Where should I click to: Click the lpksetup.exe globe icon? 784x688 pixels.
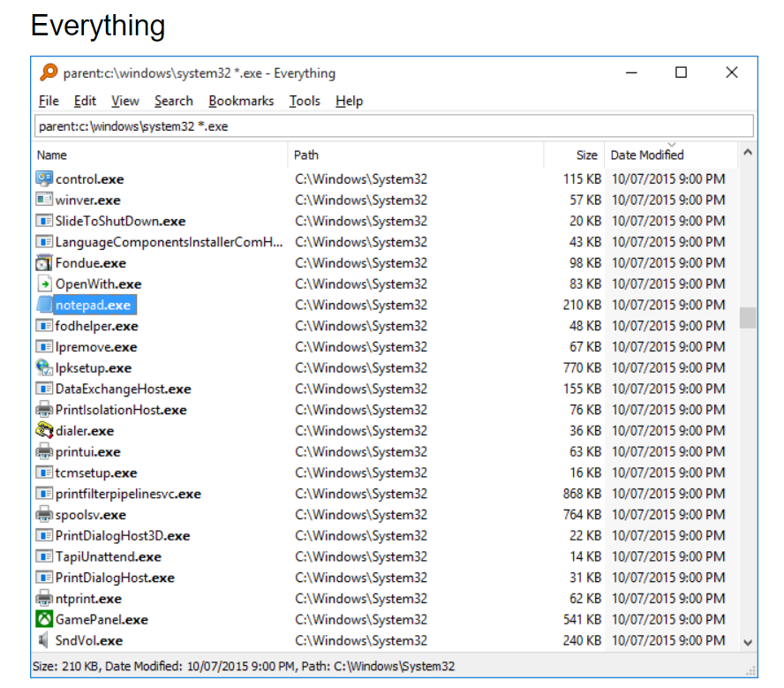(44, 368)
